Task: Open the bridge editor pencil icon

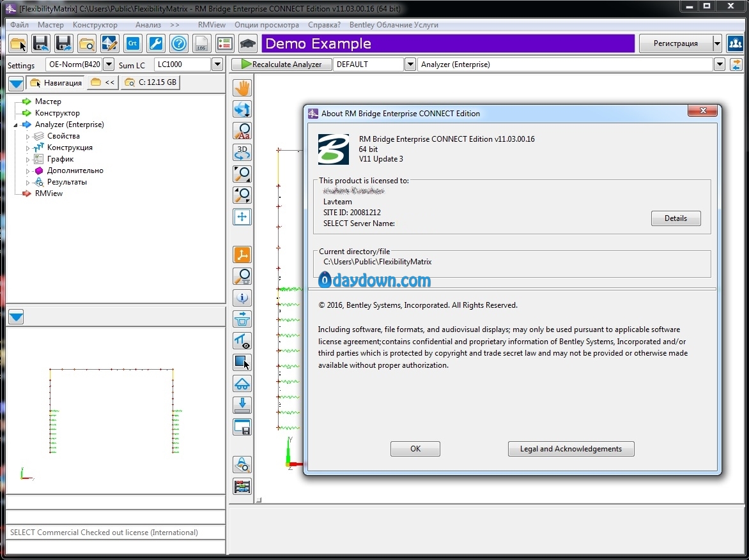Action: pos(110,43)
